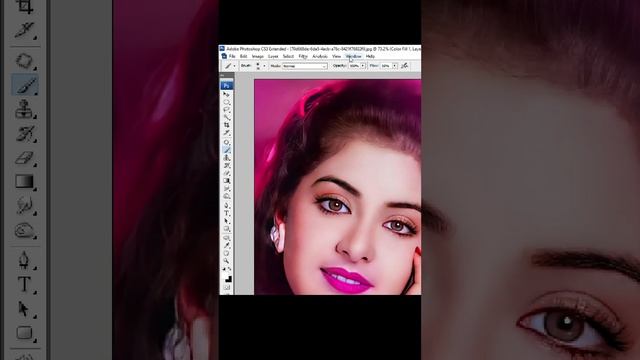Select the Healing Brush tool in small toolbox
The width and height of the screenshot is (640, 360).
tap(227, 142)
